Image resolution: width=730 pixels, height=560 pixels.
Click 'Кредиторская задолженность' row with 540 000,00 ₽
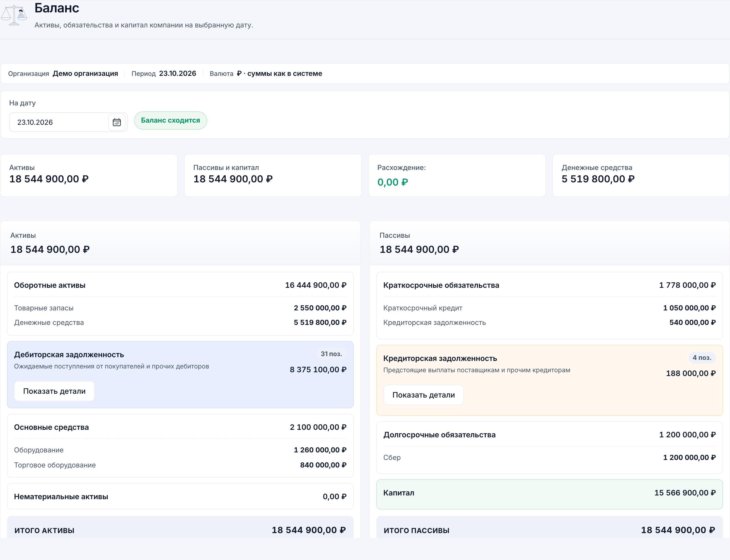(x=549, y=323)
